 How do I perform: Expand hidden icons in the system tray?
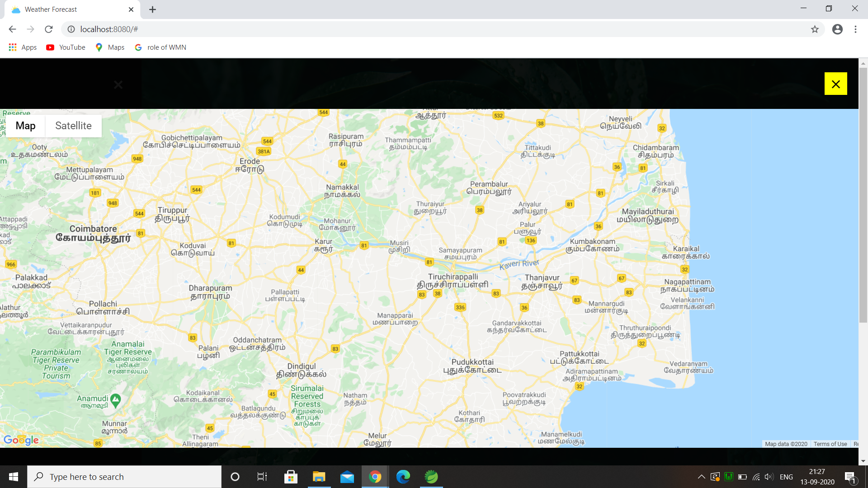point(701,476)
